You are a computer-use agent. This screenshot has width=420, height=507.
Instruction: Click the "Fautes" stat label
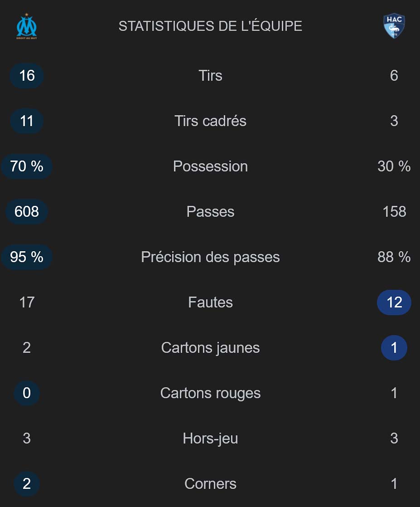pos(210,302)
